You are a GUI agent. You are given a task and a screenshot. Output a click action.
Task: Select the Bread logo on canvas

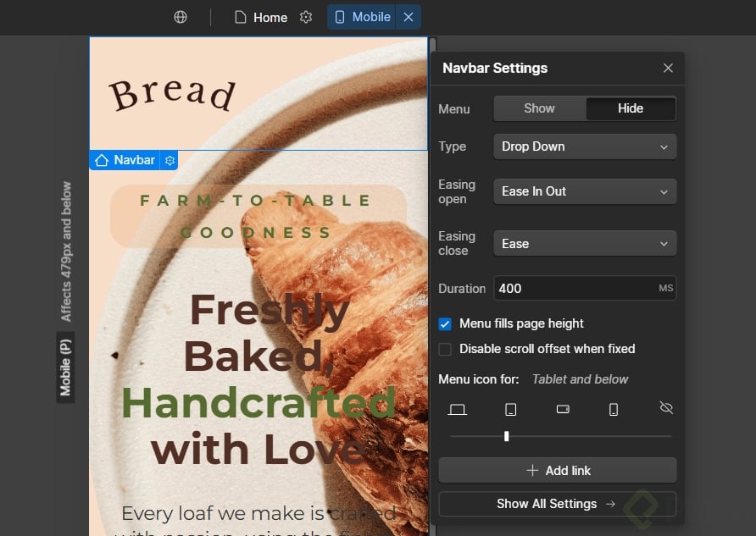[173, 94]
